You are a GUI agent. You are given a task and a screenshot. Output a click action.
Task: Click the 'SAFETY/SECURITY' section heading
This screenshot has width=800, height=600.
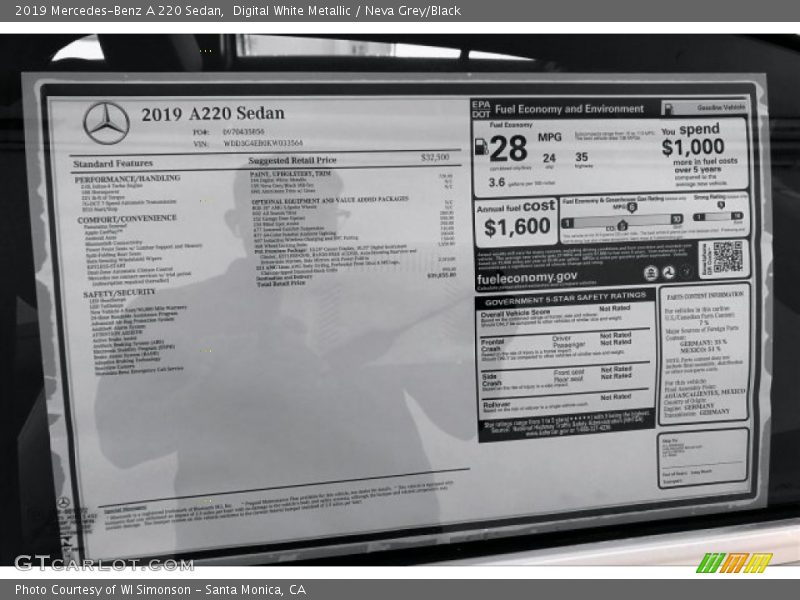pyautogui.click(x=119, y=293)
